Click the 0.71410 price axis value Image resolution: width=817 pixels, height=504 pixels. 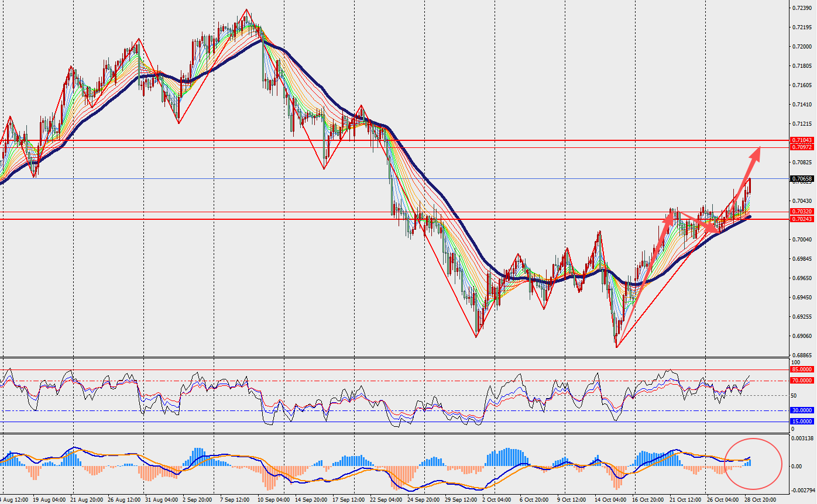click(801, 105)
